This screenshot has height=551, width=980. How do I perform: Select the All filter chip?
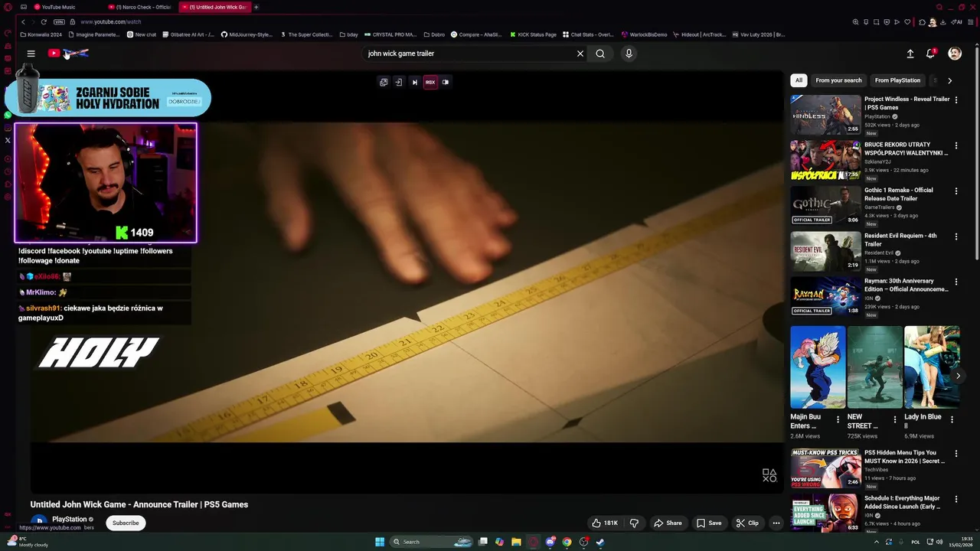point(799,80)
